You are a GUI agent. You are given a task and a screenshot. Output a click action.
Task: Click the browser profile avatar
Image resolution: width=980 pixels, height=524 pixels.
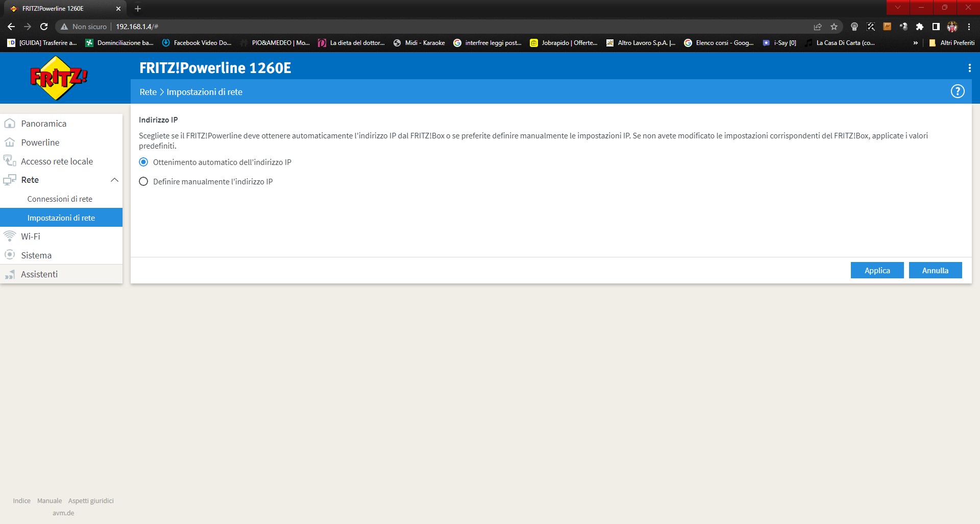pos(952,27)
